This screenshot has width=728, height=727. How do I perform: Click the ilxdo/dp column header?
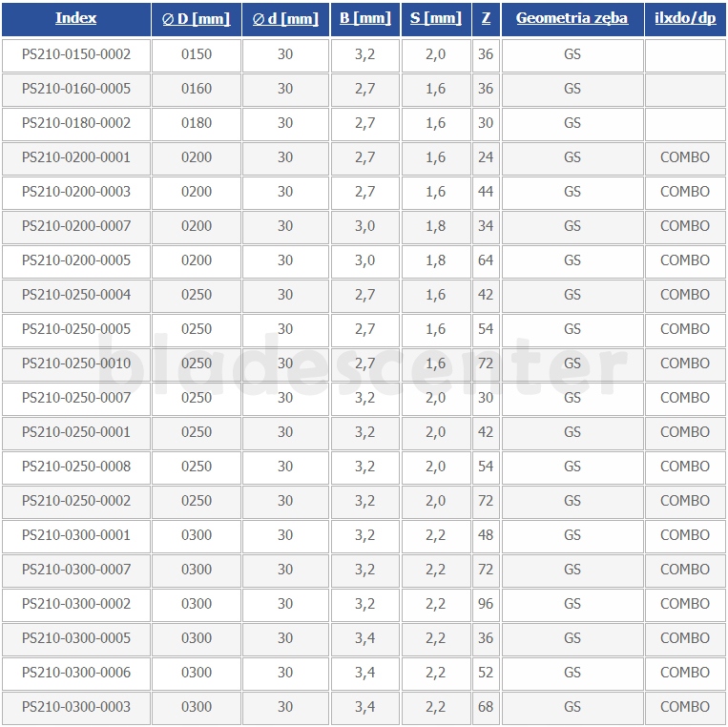click(x=685, y=18)
